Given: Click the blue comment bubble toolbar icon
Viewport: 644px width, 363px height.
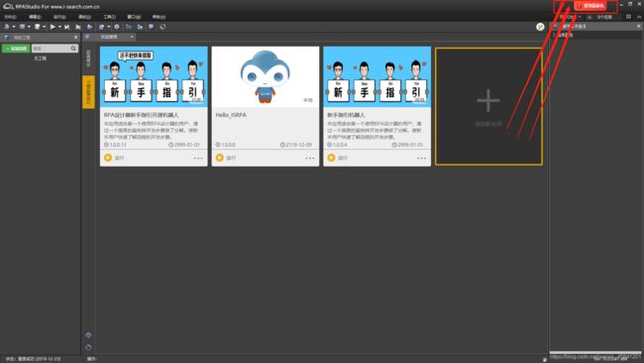Looking at the screenshot, I should (x=152, y=27).
